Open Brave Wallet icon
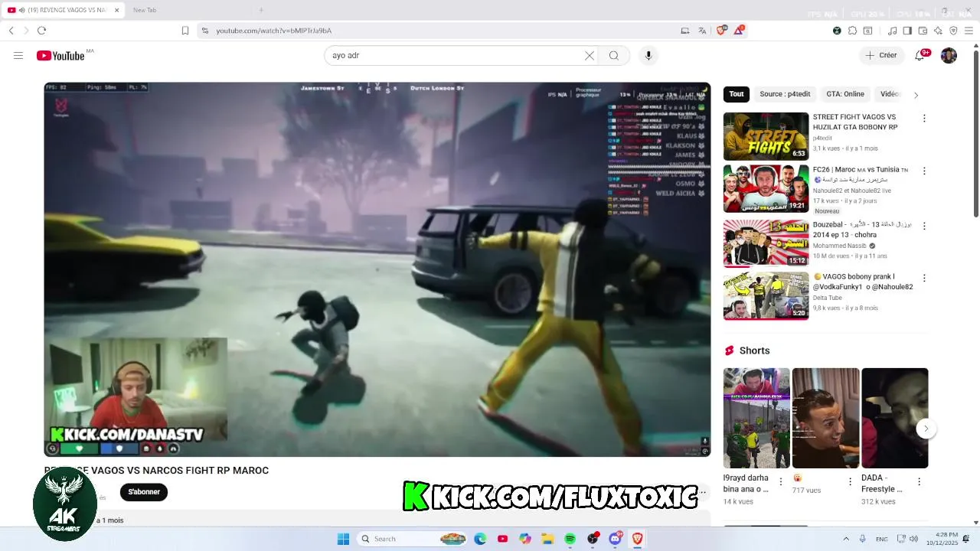The height and width of the screenshot is (551, 980). pos(923,31)
